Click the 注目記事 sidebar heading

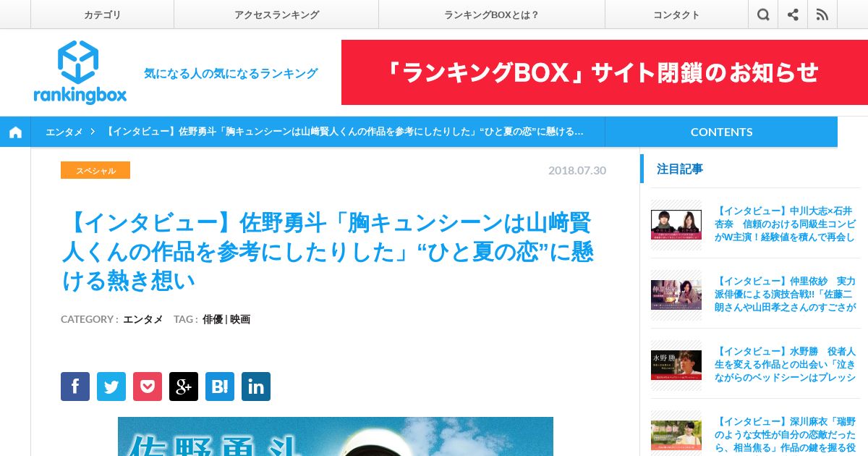pos(679,169)
